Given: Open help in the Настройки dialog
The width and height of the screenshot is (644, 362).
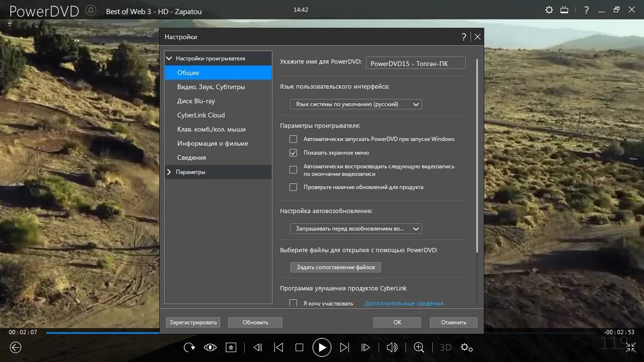Looking at the screenshot, I should (463, 37).
